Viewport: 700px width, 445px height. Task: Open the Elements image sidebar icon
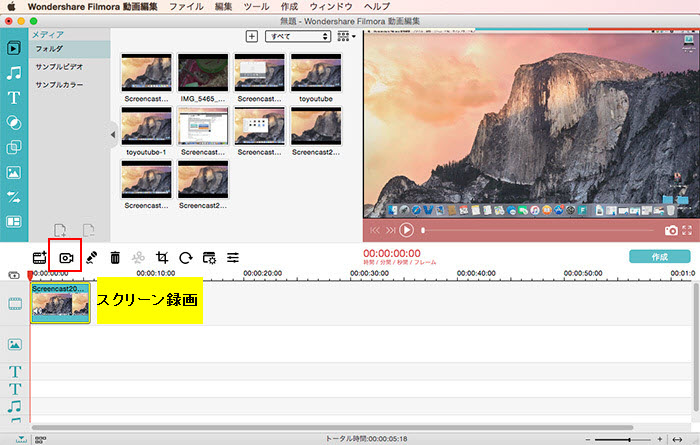pos(14,172)
